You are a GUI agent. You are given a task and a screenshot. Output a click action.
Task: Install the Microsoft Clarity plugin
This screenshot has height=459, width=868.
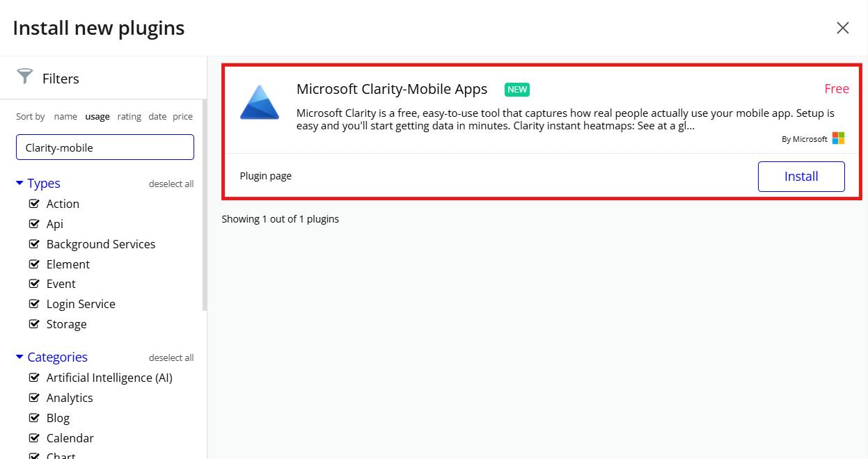coord(801,176)
